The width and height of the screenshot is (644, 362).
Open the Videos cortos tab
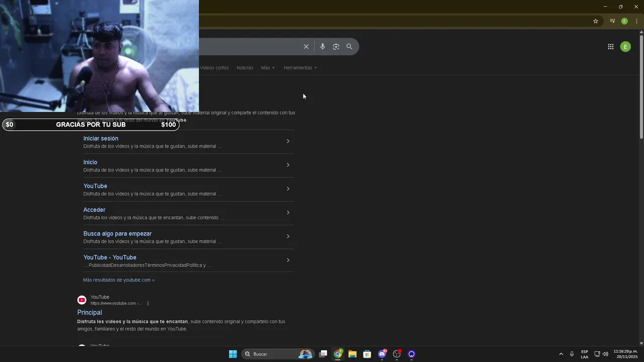click(214, 68)
